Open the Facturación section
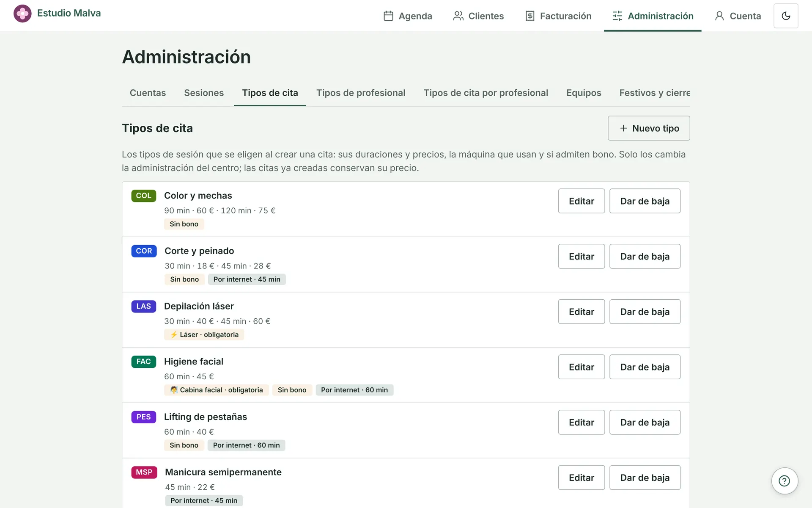This screenshot has height=508, width=812. (558, 16)
